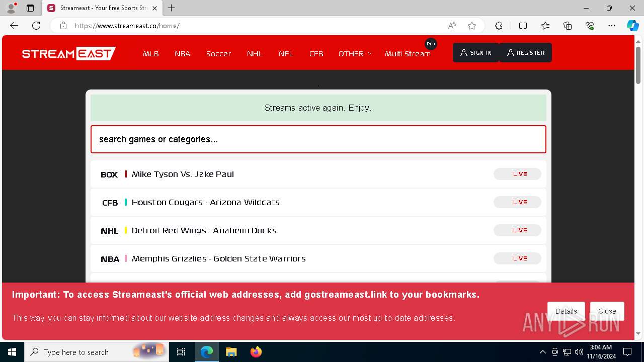Open network status tray icon
Viewport: 644px width, 362px height.
point(567,352)
